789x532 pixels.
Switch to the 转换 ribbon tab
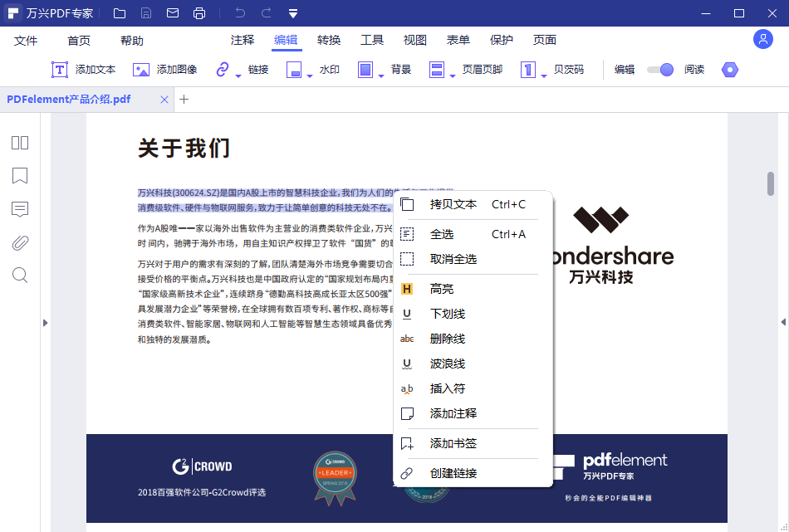(328, 39)
